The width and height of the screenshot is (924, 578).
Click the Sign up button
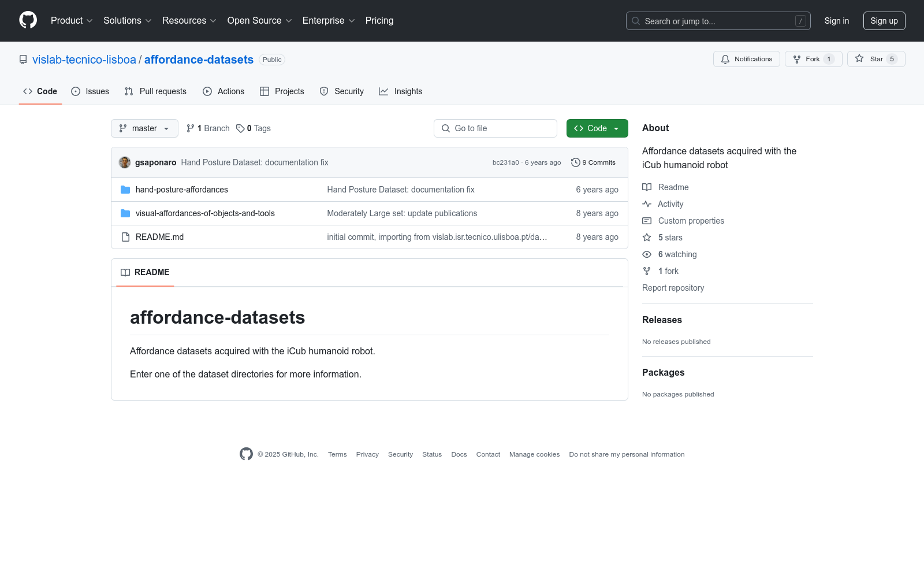tap(884, 21)
